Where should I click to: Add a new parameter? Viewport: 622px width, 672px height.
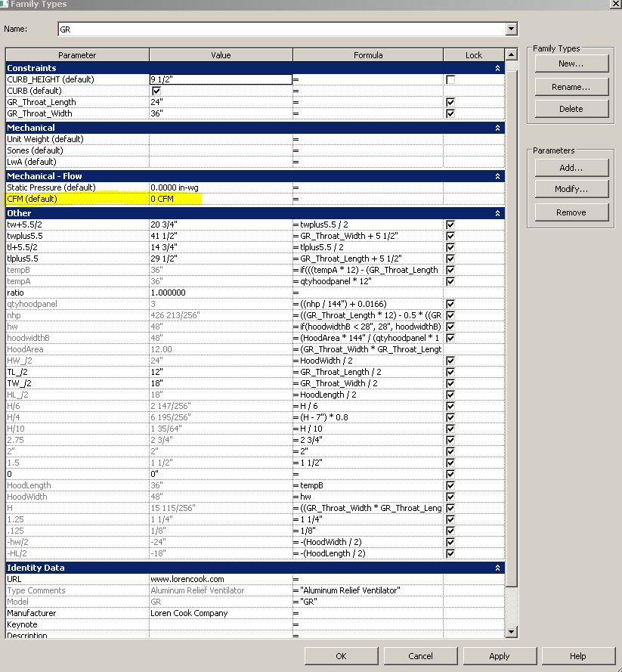tap(571, 167)
